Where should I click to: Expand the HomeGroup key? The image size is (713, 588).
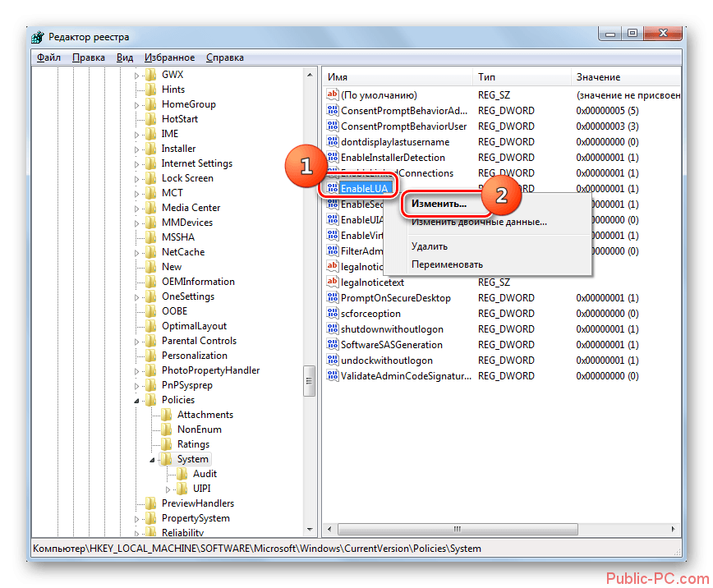tap(137, 105)
